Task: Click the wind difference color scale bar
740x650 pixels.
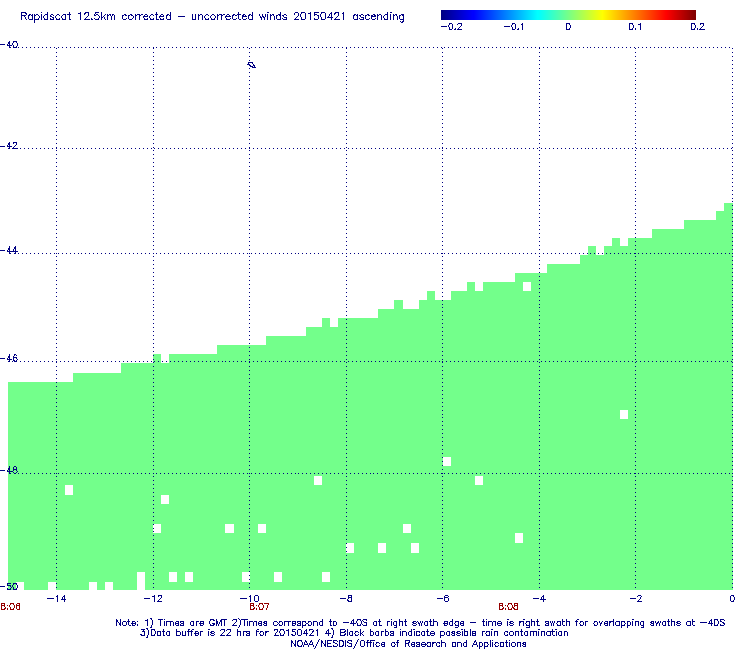Action: click(x=568, y=15)
